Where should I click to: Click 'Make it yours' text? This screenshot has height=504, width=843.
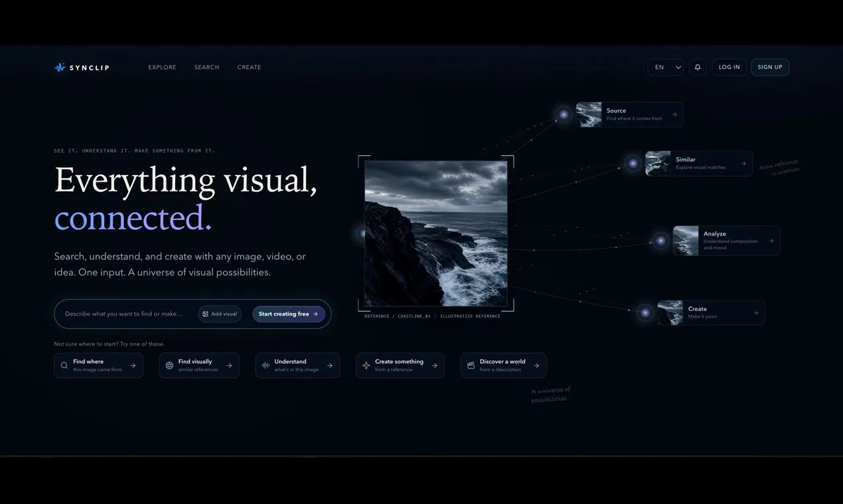tap(702, 317)
